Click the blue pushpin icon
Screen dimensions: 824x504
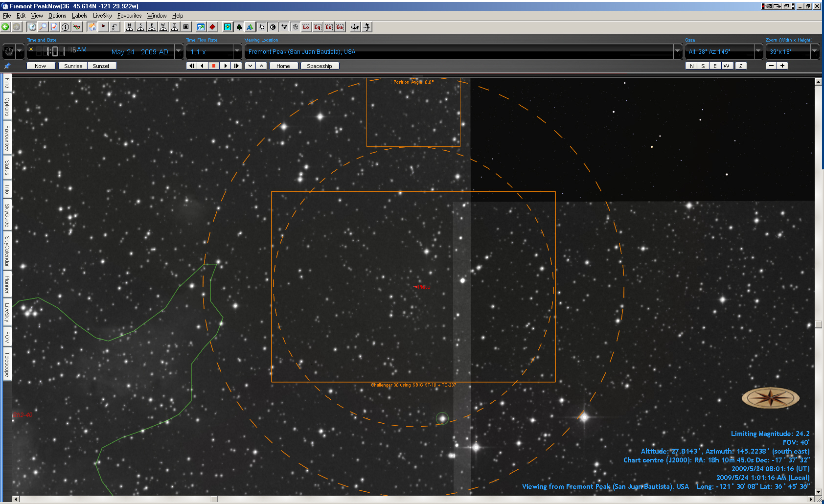coord(7,66)
